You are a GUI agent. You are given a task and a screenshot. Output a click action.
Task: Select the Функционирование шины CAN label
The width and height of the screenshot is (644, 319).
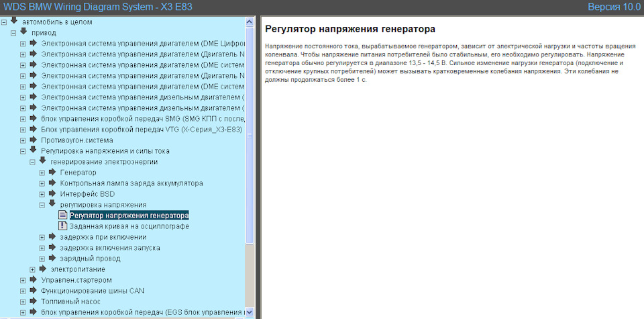coord(93,291)
